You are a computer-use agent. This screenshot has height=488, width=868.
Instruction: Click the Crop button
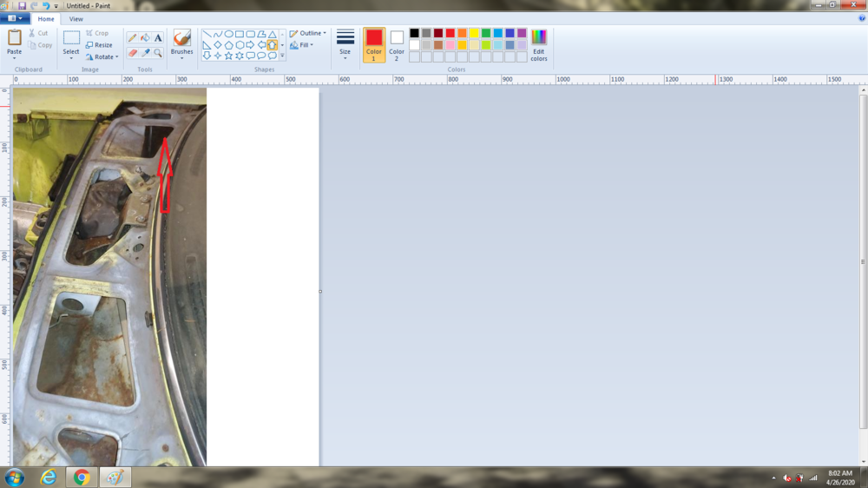(97, 33)
